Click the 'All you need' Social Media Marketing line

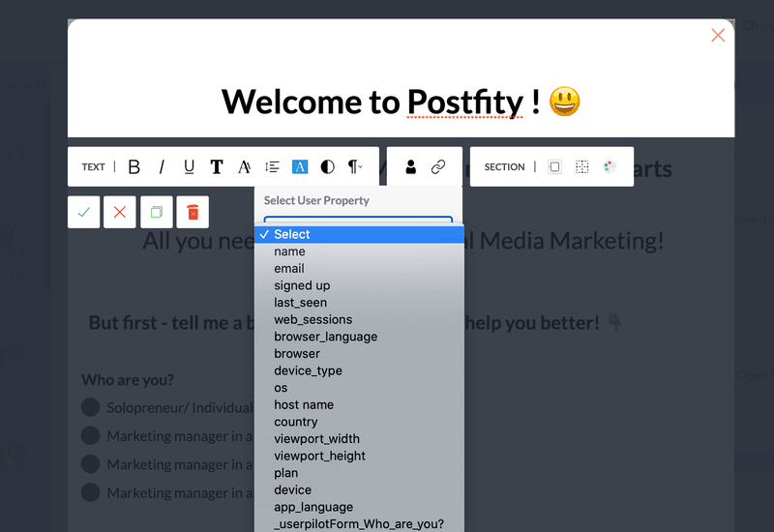[198, 241]
